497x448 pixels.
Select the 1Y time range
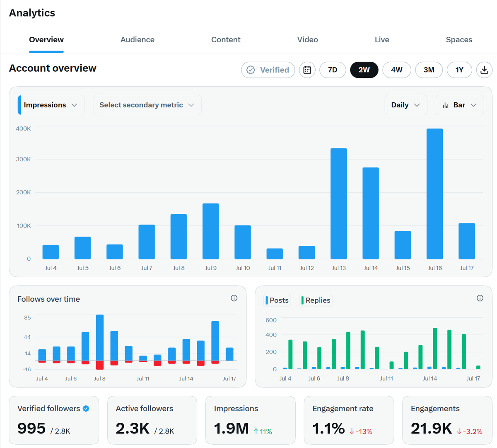tap(459, 70)
